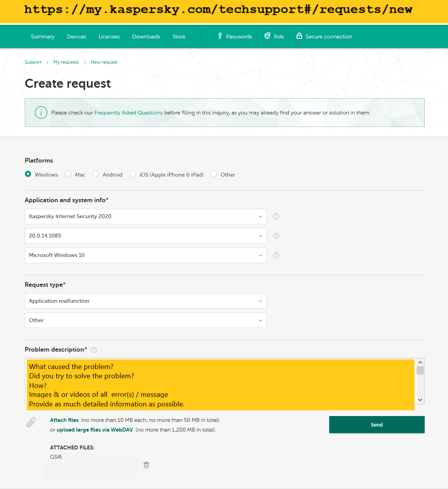The height and width of the screenshot is (489, 448).
Task: Open the Other request subtype dropdown
Action: coord(146,320)
